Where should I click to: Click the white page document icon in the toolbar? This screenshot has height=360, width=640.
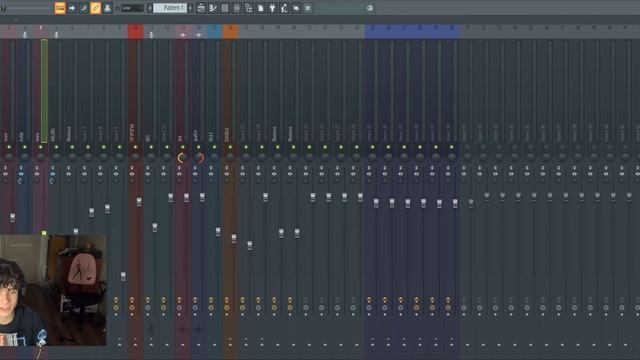[x=260, y=8]
